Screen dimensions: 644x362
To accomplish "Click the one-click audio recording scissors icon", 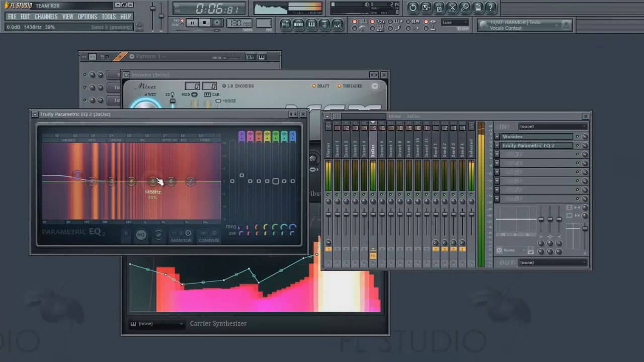I will [x=452, y=8].
